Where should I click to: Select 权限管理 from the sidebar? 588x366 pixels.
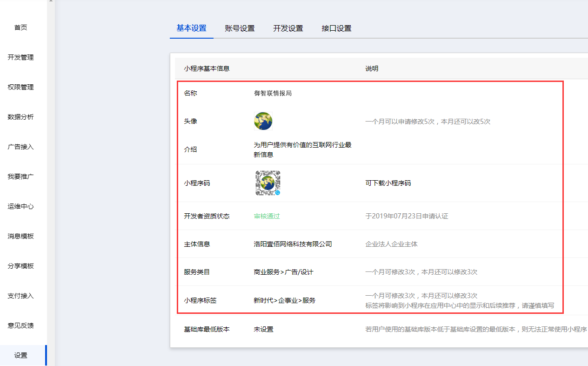point(20,87)
